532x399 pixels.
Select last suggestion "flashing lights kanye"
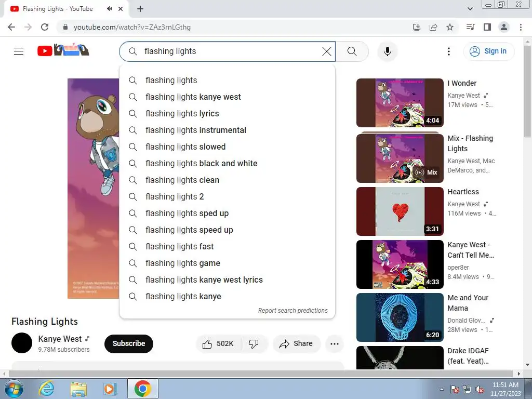(x=228, y=297)
